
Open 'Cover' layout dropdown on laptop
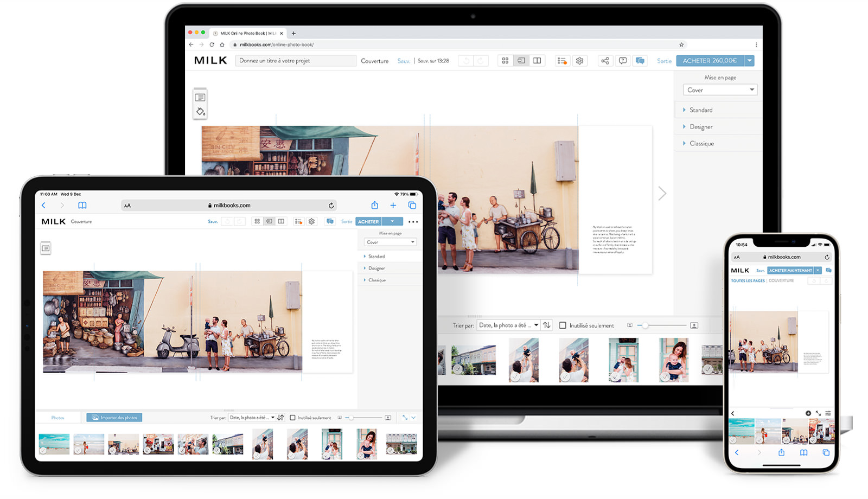[720, 90]
